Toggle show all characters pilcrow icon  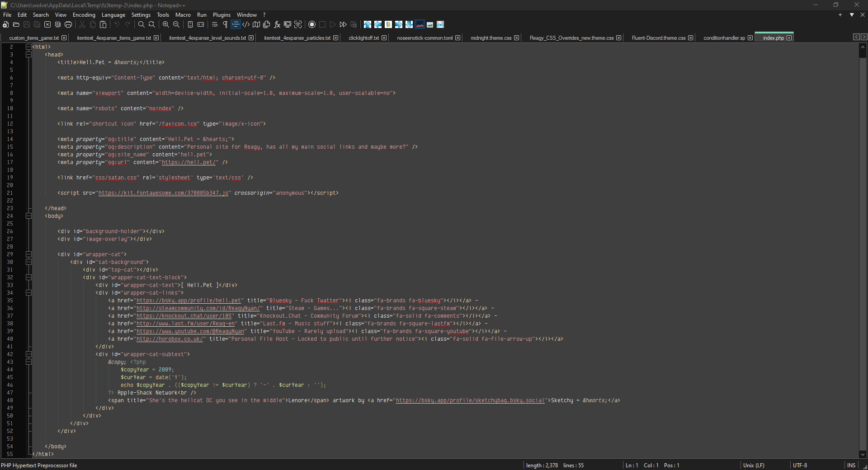(x=225, y=24)
